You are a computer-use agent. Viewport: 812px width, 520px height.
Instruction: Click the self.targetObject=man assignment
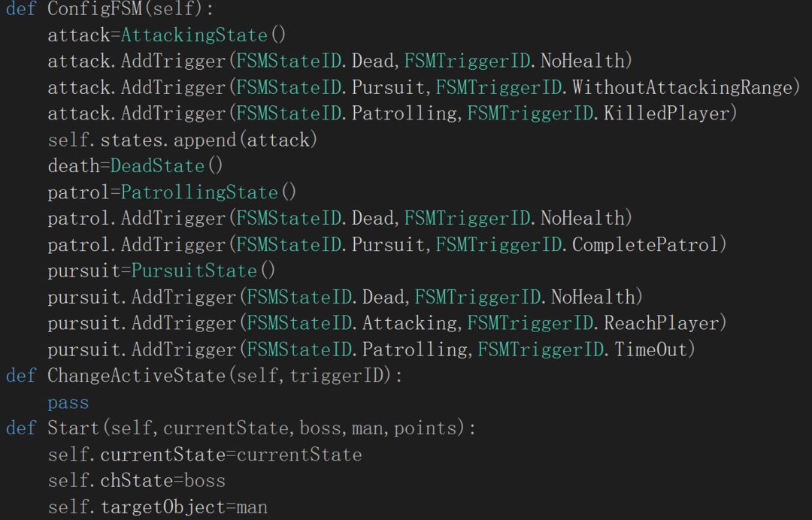[157, 507]
